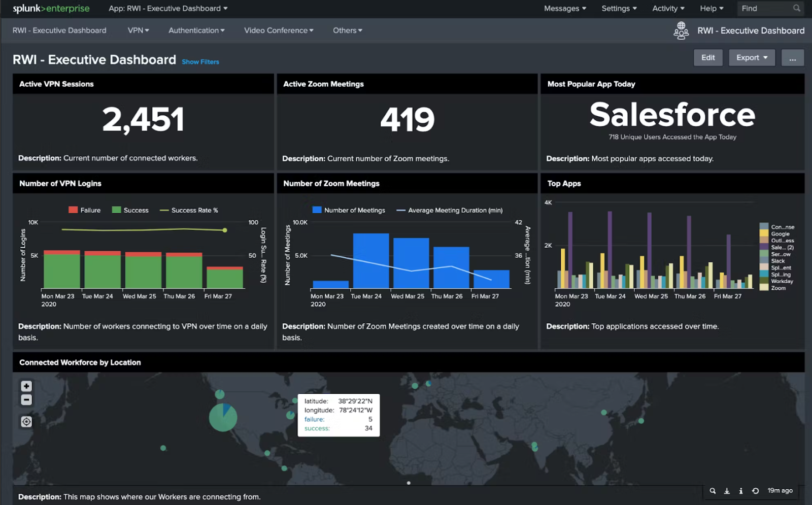Click the RWI app globe-people icon

coord(681,30)
